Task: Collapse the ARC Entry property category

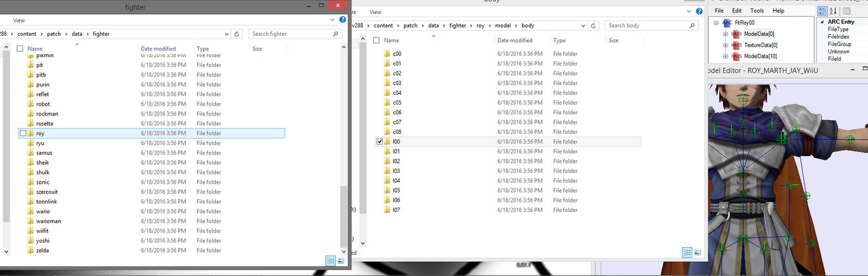Action: (x=822, y=22)
